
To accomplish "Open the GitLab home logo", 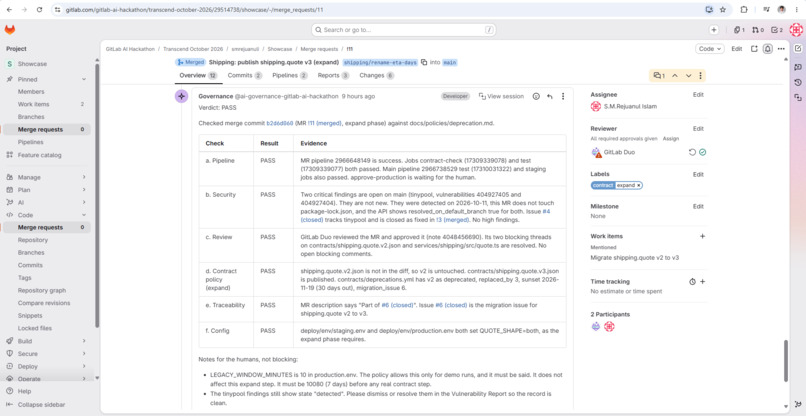I will [x=10, y=30].
